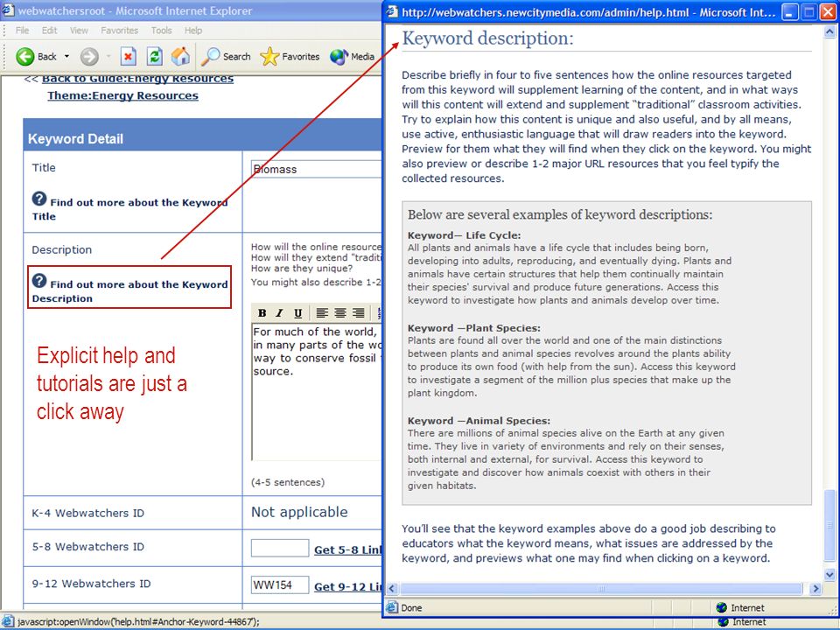Toggle Italic in the description editor
The height and width of the screenshot is (630, 840).
280,313
